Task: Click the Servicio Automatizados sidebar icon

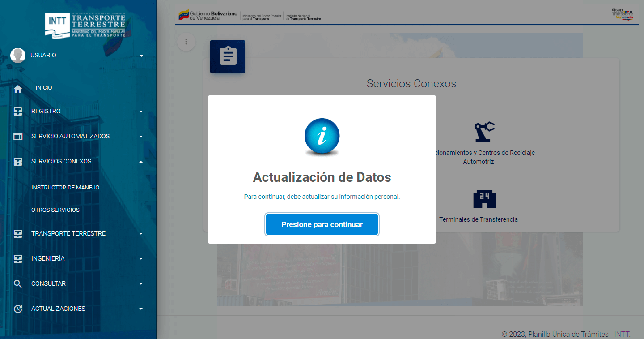Action: coord(18,137)
